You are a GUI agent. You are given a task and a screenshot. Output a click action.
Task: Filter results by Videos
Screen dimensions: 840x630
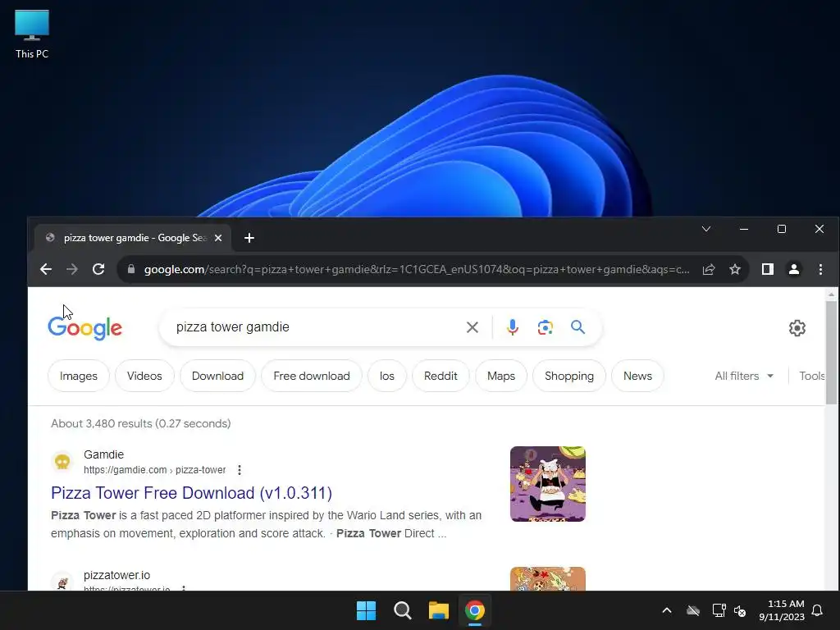tap(144, 376)
